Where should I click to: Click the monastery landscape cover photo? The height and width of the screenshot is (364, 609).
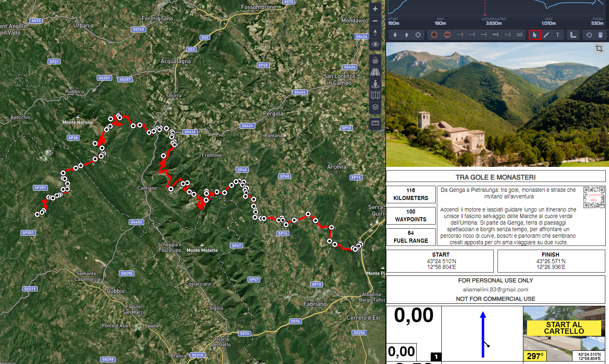coord(497,105)
